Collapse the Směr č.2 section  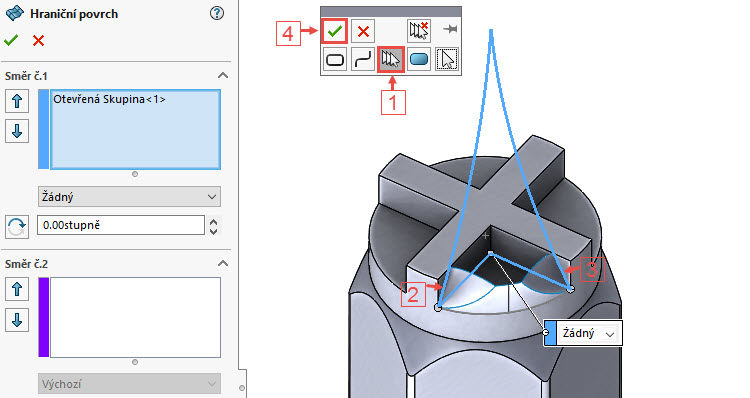click(x=222, y=264)
